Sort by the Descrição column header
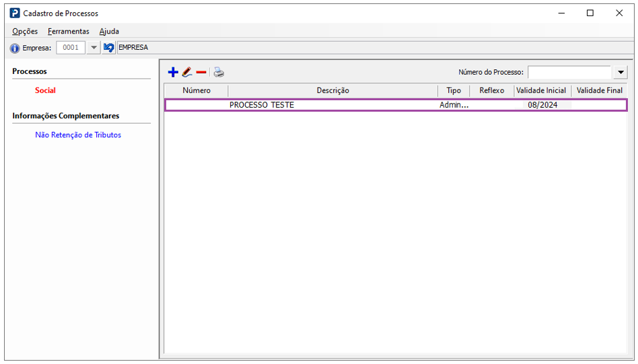The image size is (638, 364). (333, 91)
